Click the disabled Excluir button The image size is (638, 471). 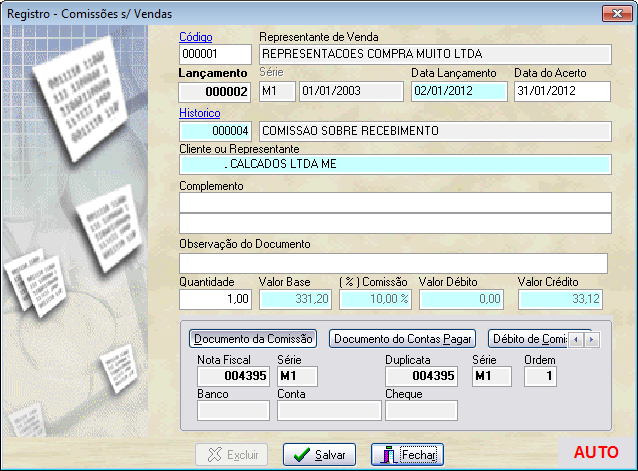pyautogui.click(x=232, y=454)
